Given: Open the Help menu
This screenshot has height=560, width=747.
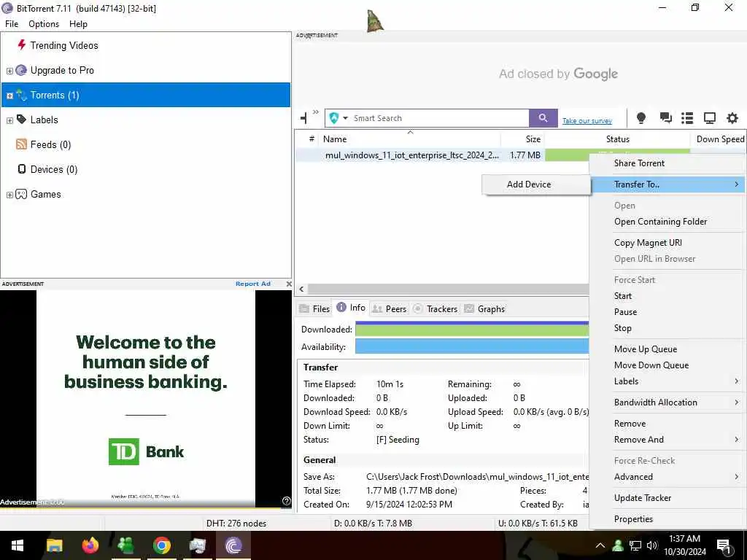Looking at the screenshot, I should (x=78, y=24).
